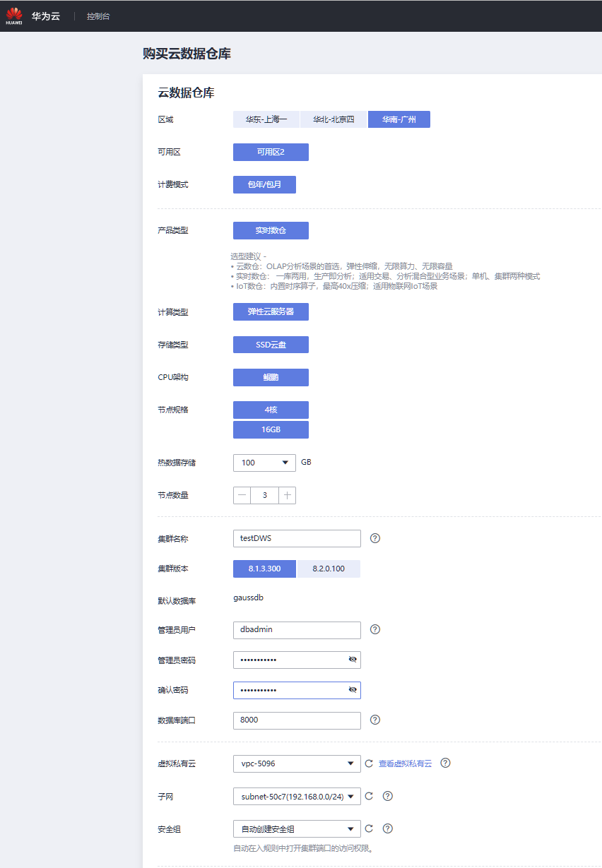Click the testDWS cluster name field
The height and width of the screenshot is (868, 602).
click(297, 538)
